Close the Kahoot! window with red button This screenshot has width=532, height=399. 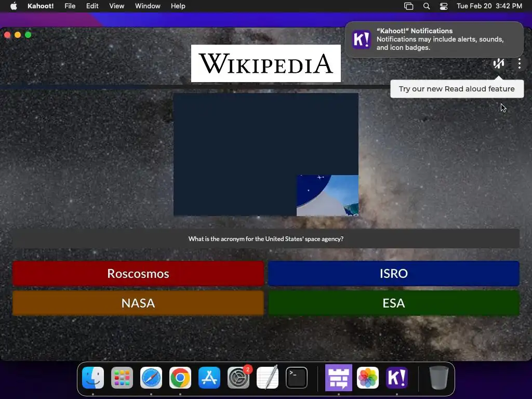pyautogui.click(x=7, y=35)
